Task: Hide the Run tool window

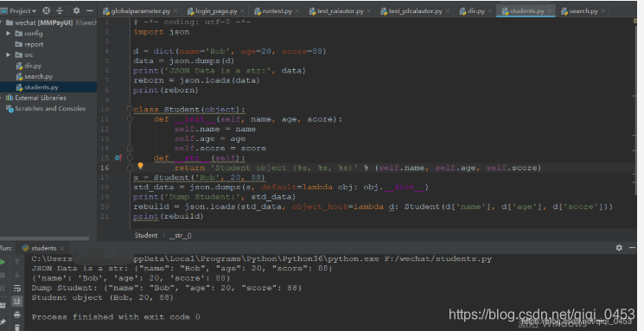Action: click(x=632, y=248)
